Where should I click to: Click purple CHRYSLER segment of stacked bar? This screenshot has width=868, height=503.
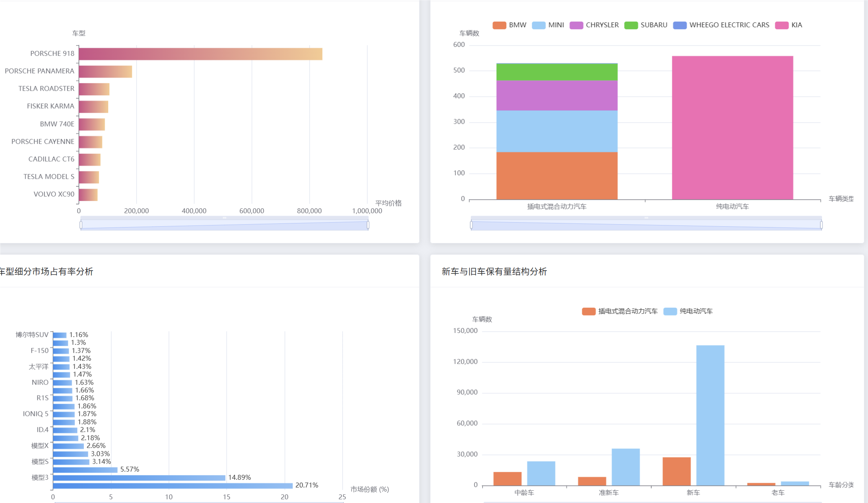(557, 95)
